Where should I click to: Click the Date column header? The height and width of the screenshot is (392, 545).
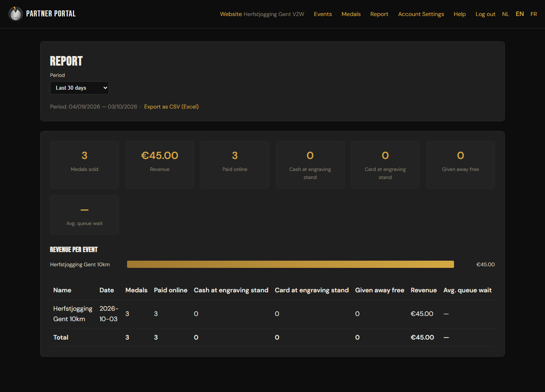pos(107,290)
